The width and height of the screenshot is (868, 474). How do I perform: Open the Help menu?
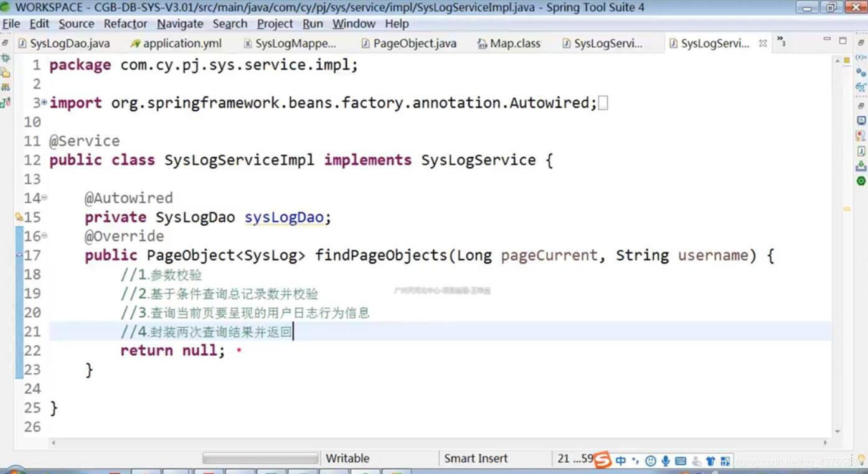click(x=397, y=24)
